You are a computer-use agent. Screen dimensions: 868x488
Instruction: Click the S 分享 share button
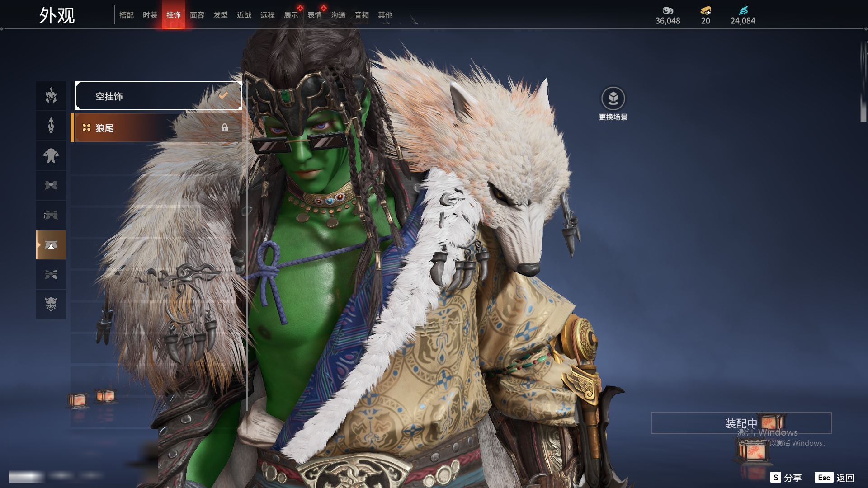pos(786,478)
